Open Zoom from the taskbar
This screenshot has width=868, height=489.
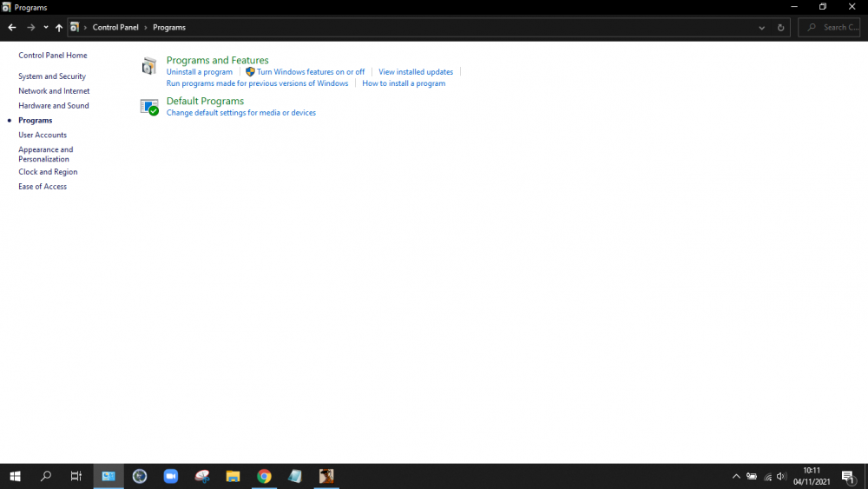(x=170, y=476)
